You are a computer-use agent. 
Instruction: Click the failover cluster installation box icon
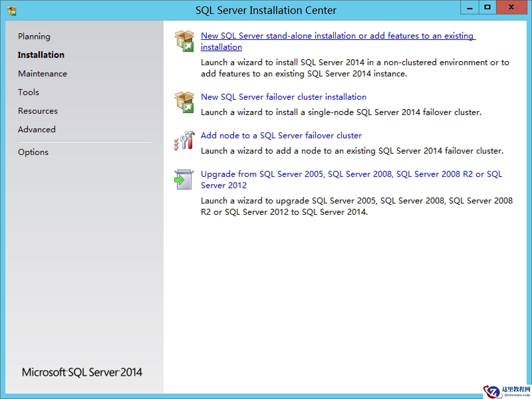point(184,102)
